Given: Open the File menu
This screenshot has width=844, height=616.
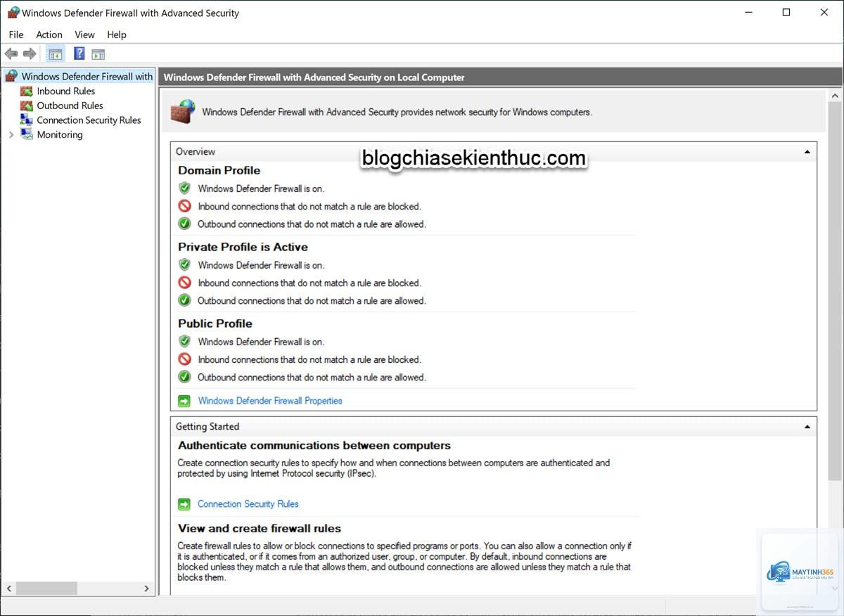Looking at the screenshot, I should click(x=16, y=34).
